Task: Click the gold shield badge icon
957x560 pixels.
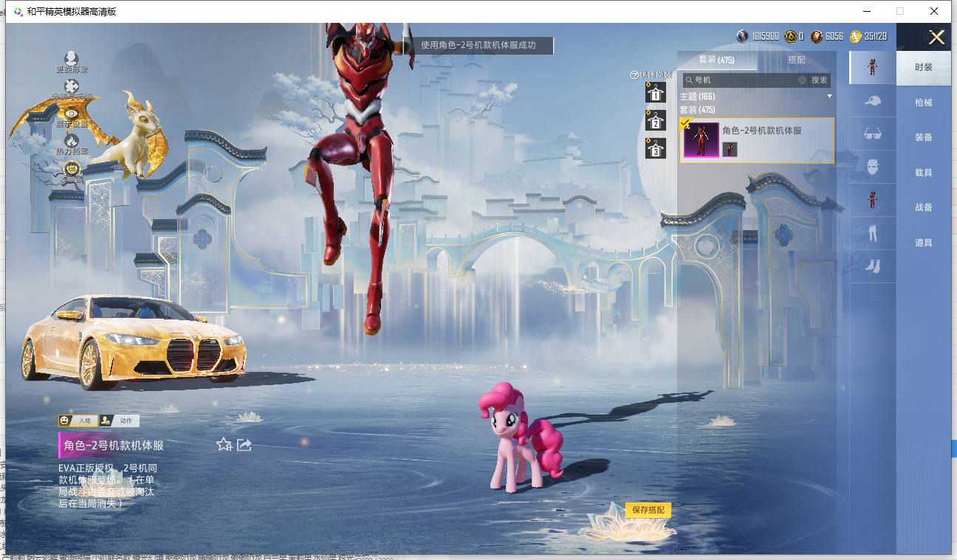Action: coord(72,168)
